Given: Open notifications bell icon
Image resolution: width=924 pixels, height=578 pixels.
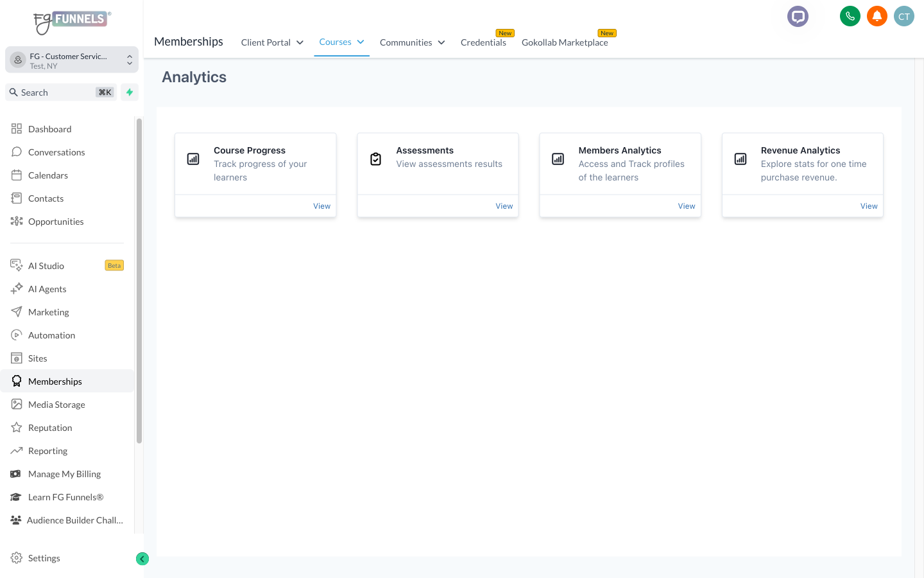Looking at the screenshot, I should pos(877,16).
